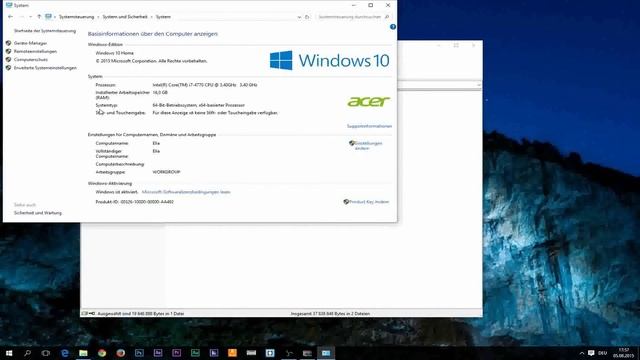Launch Firefox from the taskbar
The height and width of the screenshot is (360, 640).
point(121,353)
